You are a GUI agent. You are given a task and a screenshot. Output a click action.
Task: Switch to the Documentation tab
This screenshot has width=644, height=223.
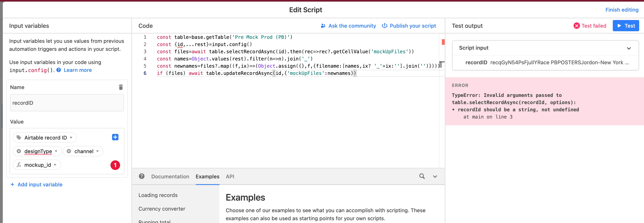click(170, 177)
